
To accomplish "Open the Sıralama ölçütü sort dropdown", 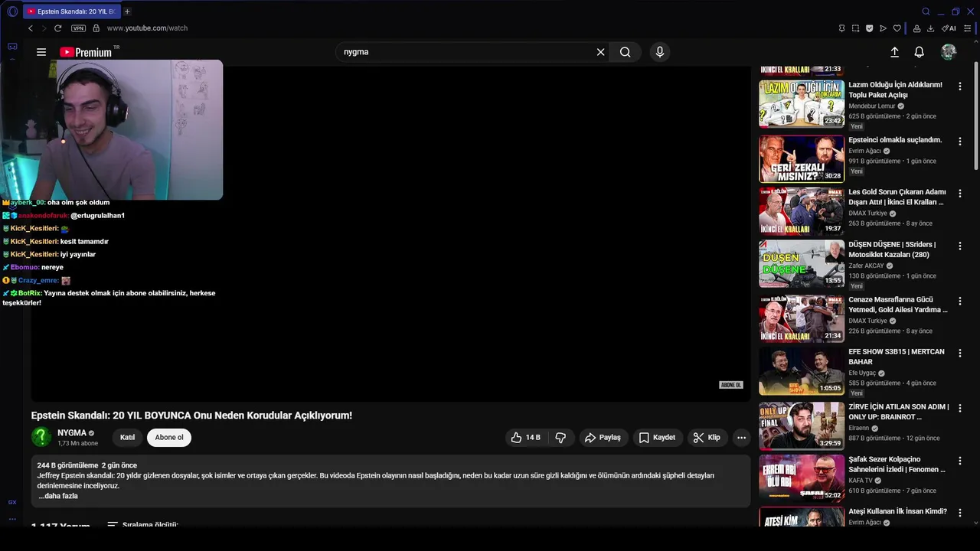I will [x=142, y=525].
